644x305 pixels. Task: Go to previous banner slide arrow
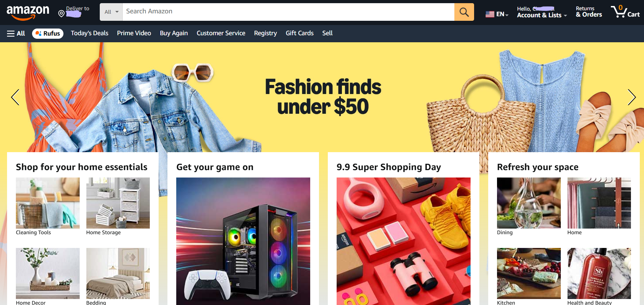(15, 97)
